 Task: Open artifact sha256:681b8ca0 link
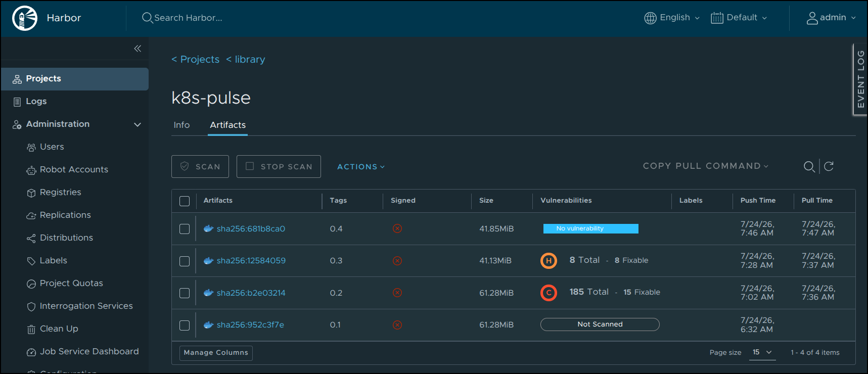pyautogui.click(x=251, y=229)
